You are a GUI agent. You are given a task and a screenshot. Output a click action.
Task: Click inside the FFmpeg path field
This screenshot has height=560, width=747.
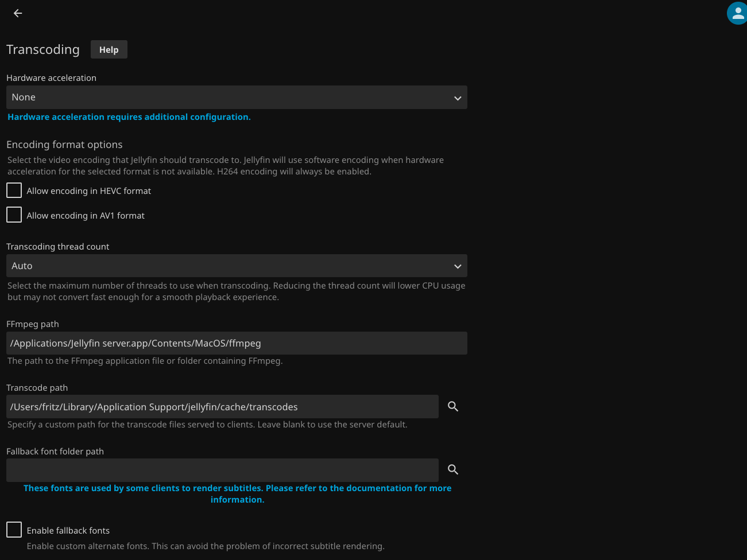point(237,343)
